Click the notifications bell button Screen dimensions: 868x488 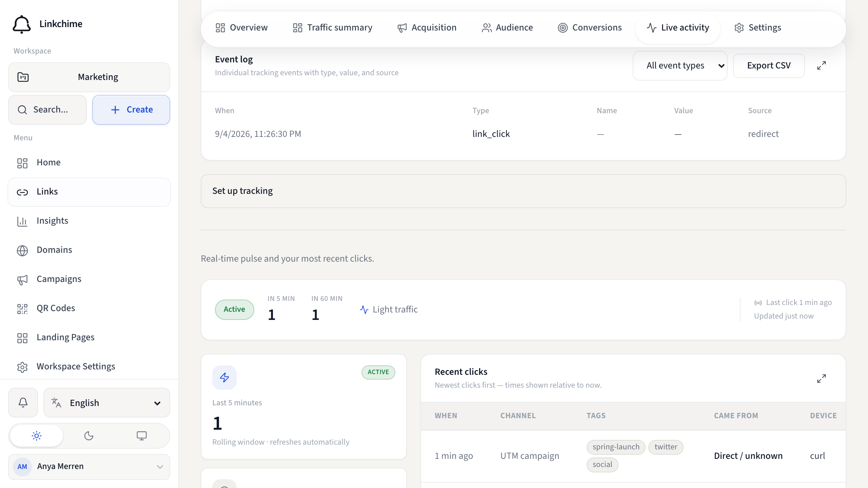coord(23,403)
